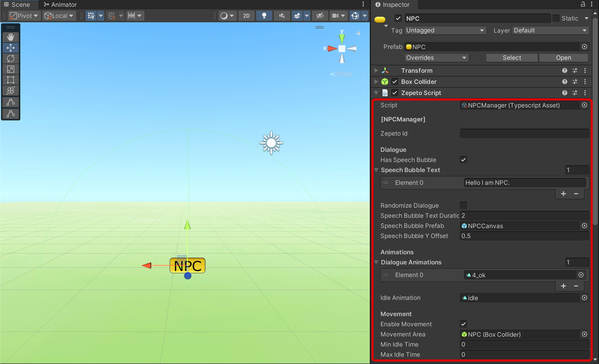The image size is (599, 364).
Task: Open the Pivot handle position dropdown
Action: tap(24, 16)
